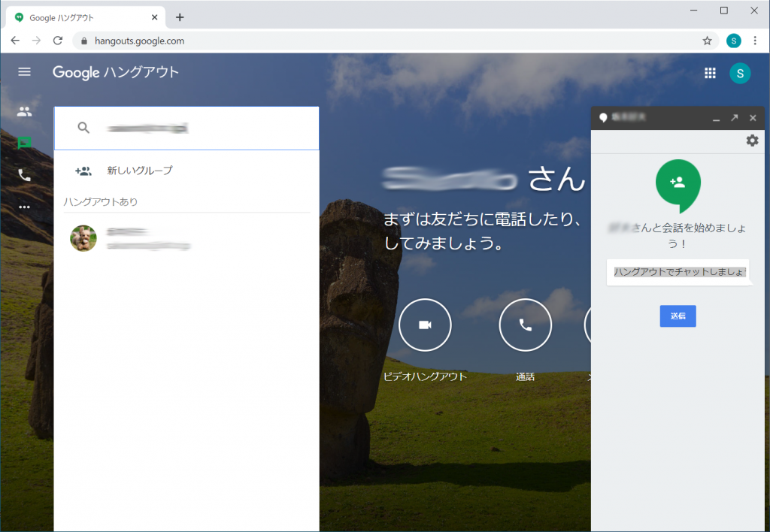This screenshot has width=770, height=532.
Task: Click the green Hangouts invite bubble icon
Action: pos(678,186)
